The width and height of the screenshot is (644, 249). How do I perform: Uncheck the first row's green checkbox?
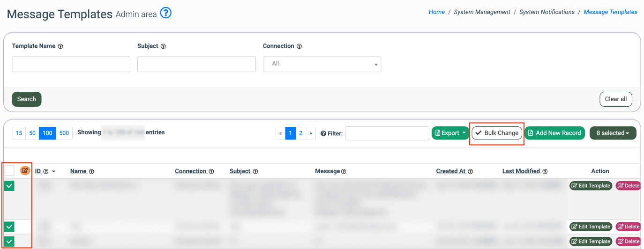coord(9,186)
